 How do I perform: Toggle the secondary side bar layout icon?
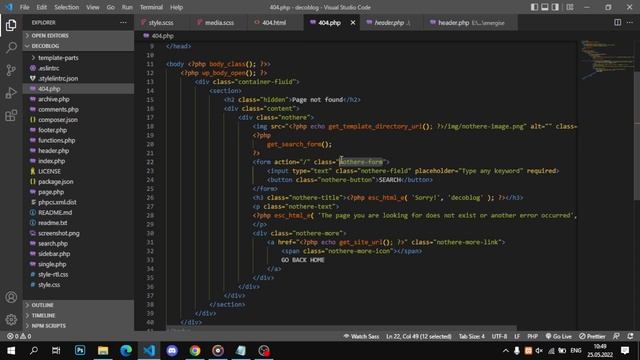[x=556, y=7]
